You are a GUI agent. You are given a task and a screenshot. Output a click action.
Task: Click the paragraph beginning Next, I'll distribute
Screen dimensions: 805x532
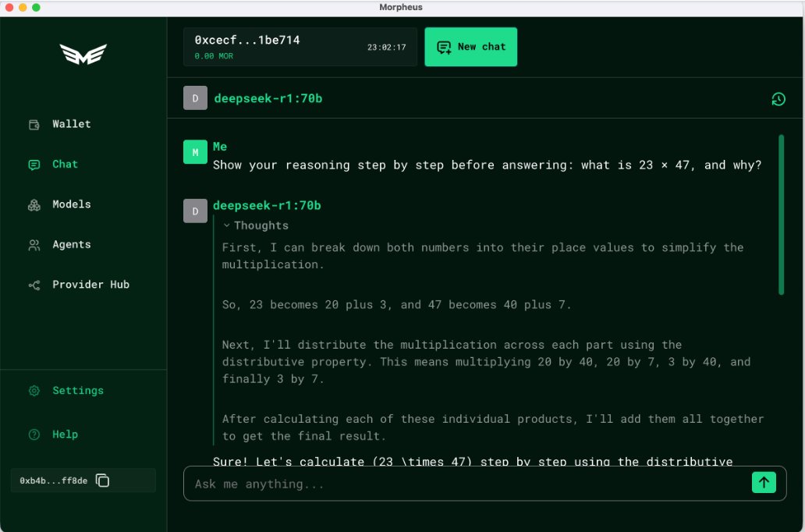pos(486,361)
